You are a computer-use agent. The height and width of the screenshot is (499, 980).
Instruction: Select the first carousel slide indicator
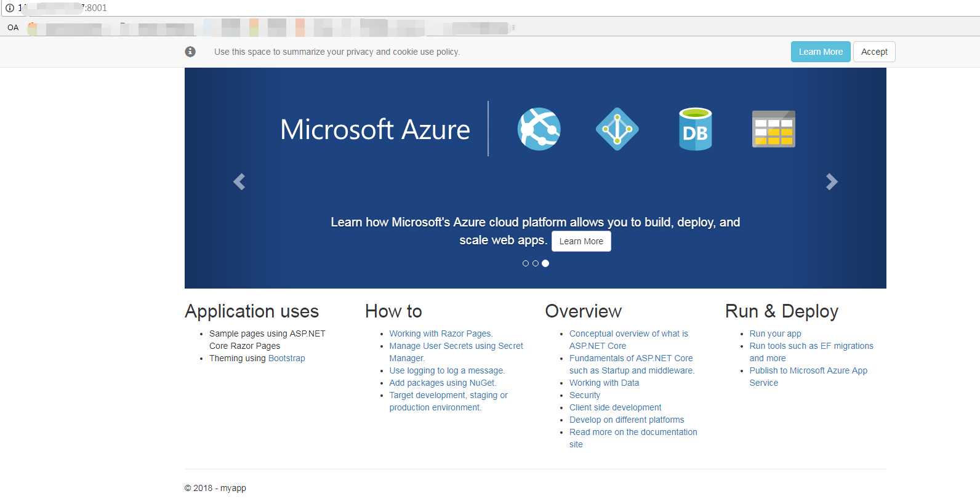coord(526,263)
